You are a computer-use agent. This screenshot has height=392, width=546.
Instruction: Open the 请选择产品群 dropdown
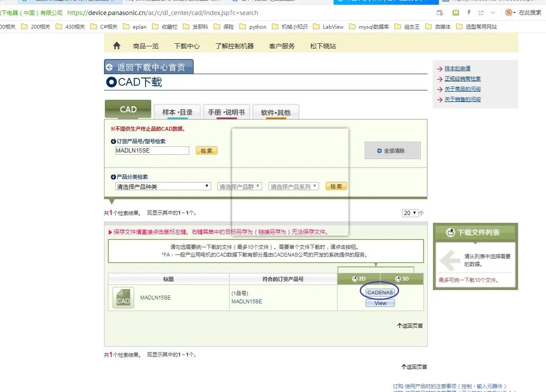point(240,186)
